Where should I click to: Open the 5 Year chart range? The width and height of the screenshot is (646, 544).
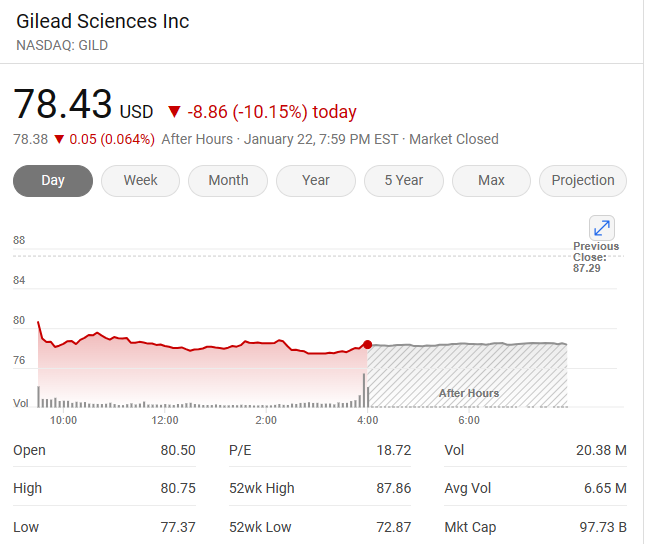point(403,181)
